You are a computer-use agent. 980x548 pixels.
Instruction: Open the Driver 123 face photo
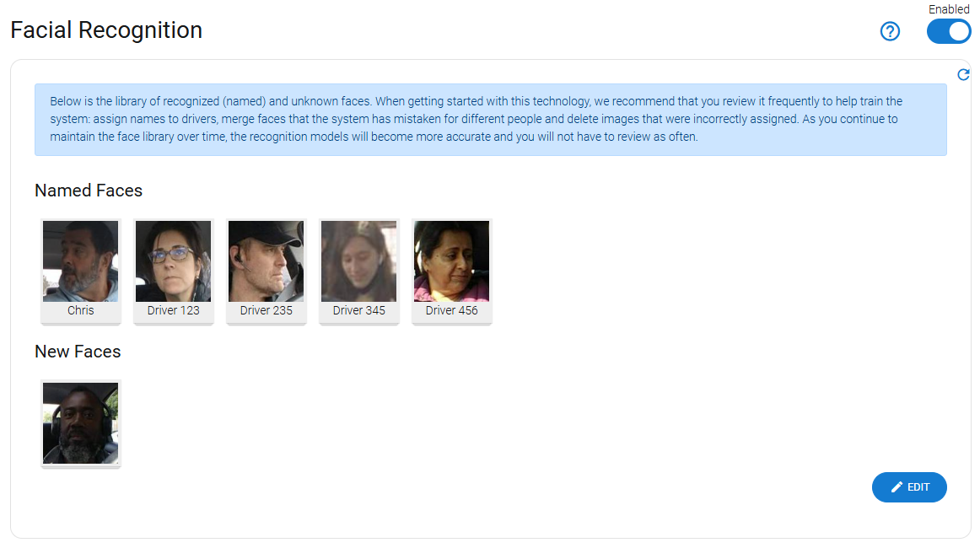(x=174, y=261)
